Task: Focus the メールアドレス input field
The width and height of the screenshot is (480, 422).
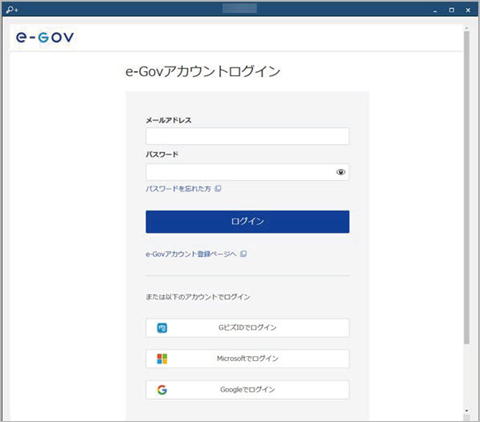Action: click(x=247, y=136)
